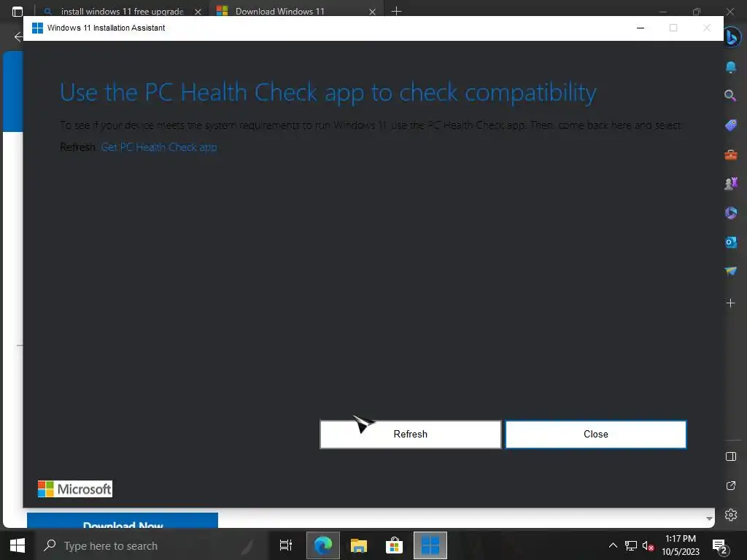Click the Microsoft logo in the assistant

pyautogui.click(x=75, y=489)
